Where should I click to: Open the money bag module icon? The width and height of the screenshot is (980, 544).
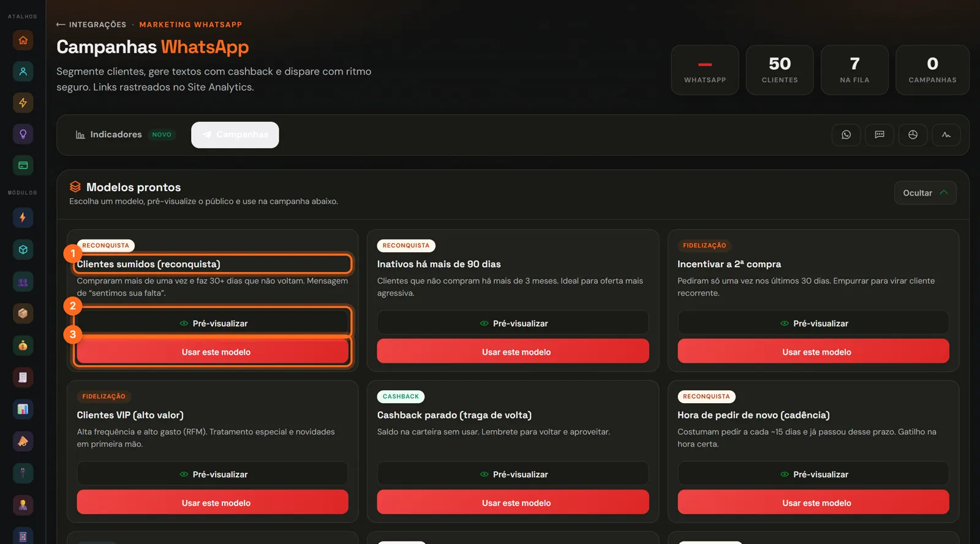point(23,346)
